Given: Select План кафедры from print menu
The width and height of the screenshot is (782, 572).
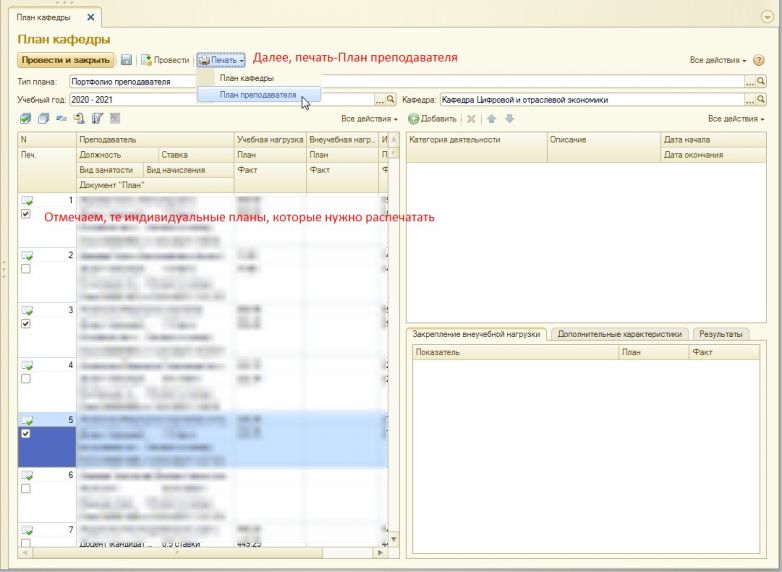Looking at the screenshot, I should (x=247, y=78).
